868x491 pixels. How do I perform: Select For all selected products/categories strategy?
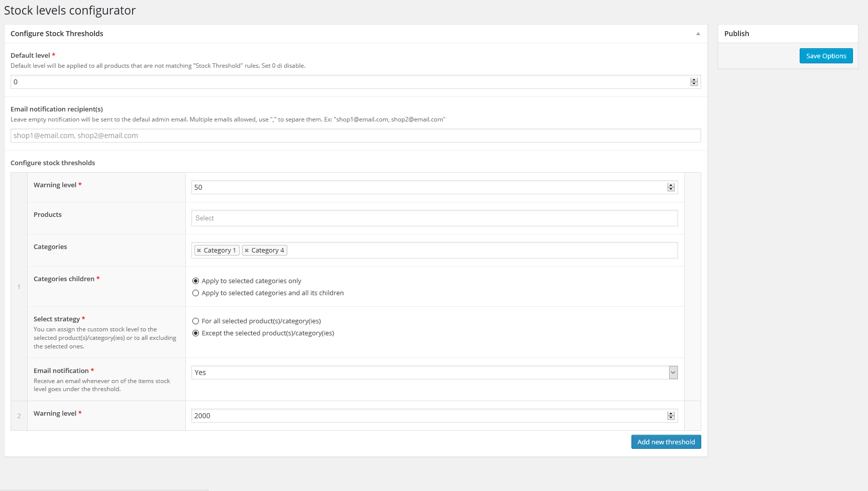(196, 321)
